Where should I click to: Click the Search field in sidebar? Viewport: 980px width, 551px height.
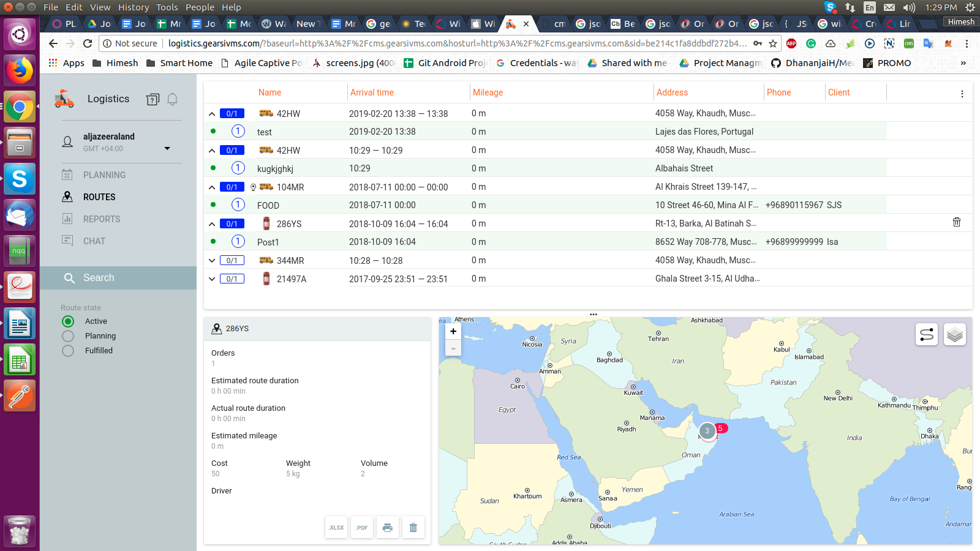pyautogui.click(x=118, y=278)
